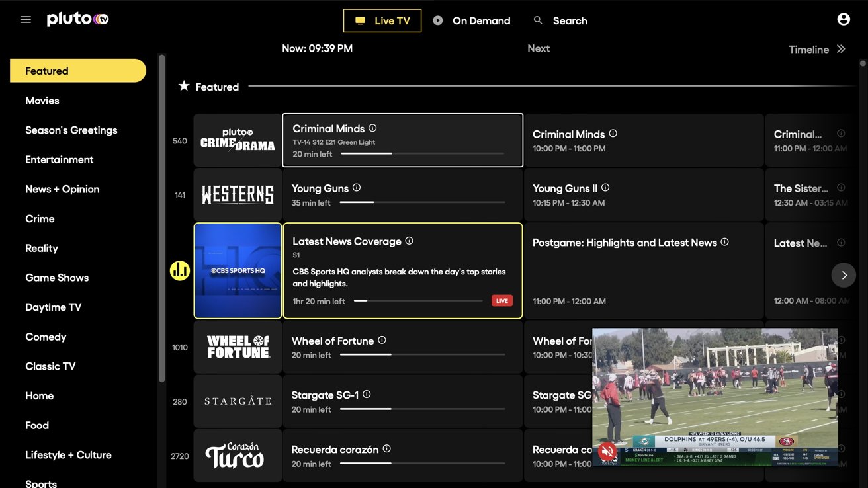Open 11:00 PM Criminal Minds card

tap(811, 140)
